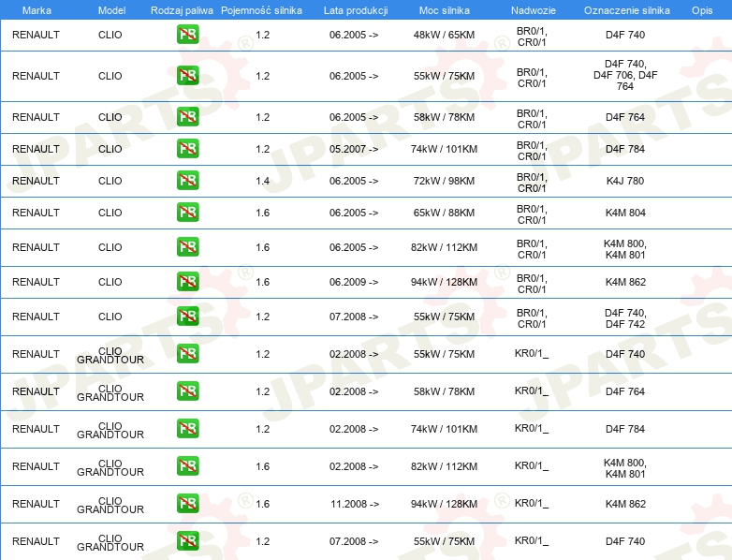732x560 pixels.
Task: Click 06.2005 -> in the 48kW / 65KM row
Action: click(354, 35)
